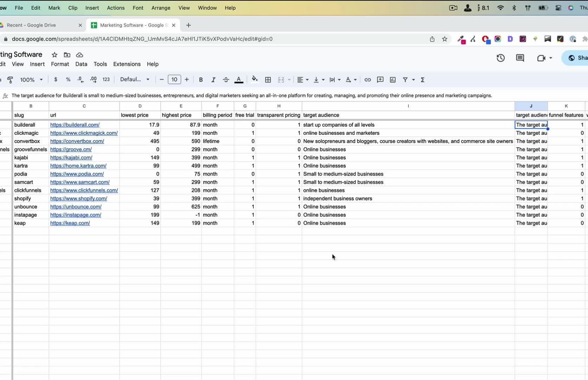Click the create filter icon

pos(405,80)
